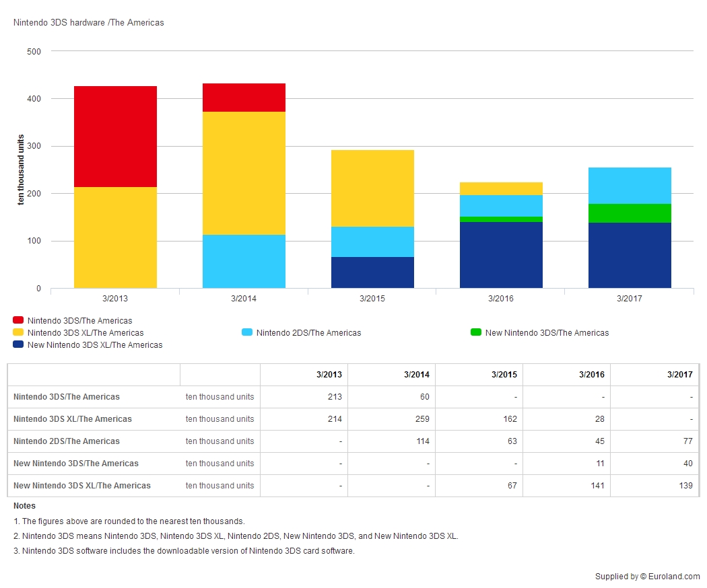Toggle the 'Nintendo 3DS XL/The Americas' legend label

pyautogui.click(x=86, y=333)
